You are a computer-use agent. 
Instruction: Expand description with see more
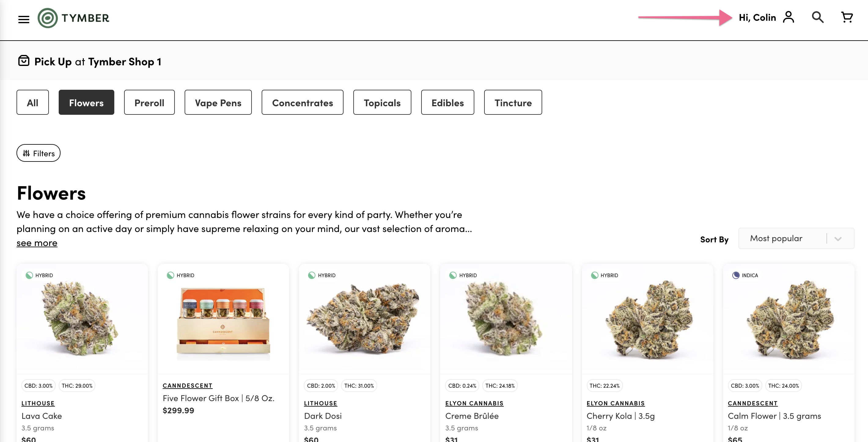37,243
